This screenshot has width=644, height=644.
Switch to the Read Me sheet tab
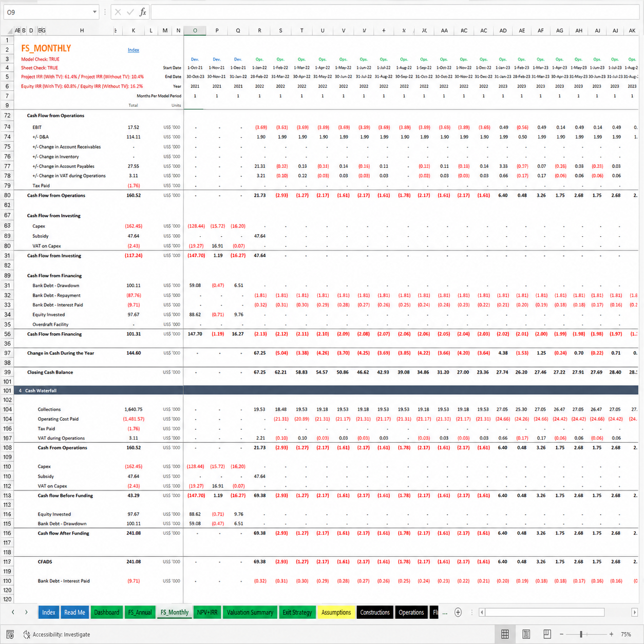pos(74,612)
